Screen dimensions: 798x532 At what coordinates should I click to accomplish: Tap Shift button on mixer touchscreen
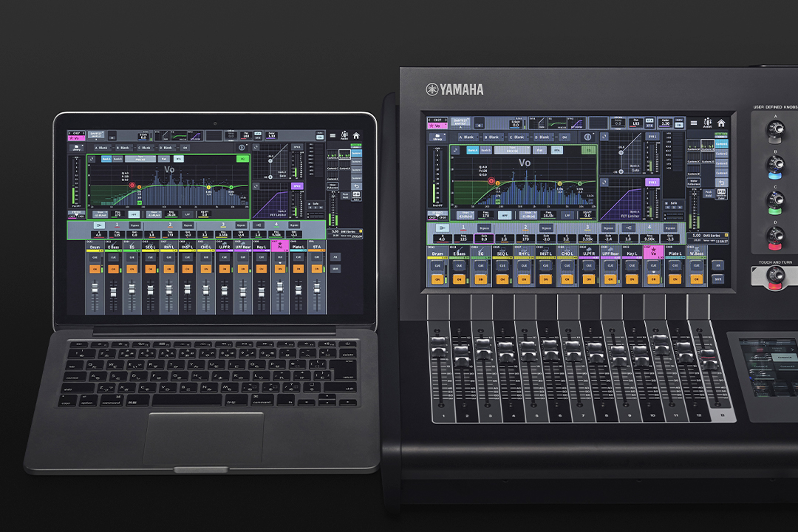tap(717, 279)
